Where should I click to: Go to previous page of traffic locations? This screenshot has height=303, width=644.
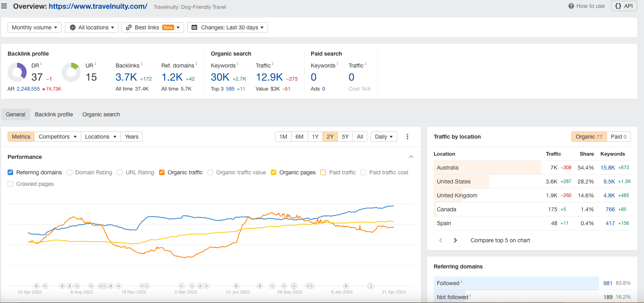pos(440,240)
